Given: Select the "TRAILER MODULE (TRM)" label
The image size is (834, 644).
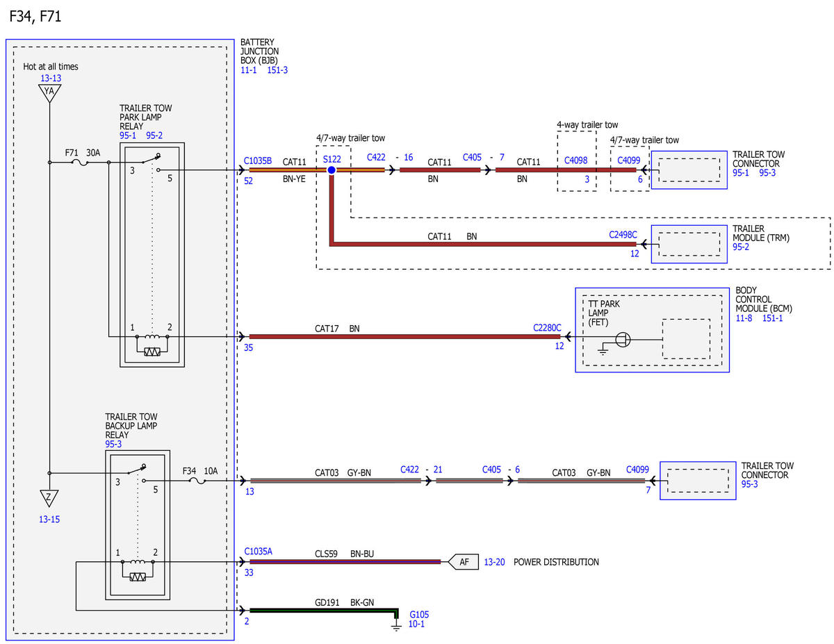Looking at the screenshot, I should click(x=761, y=233).
